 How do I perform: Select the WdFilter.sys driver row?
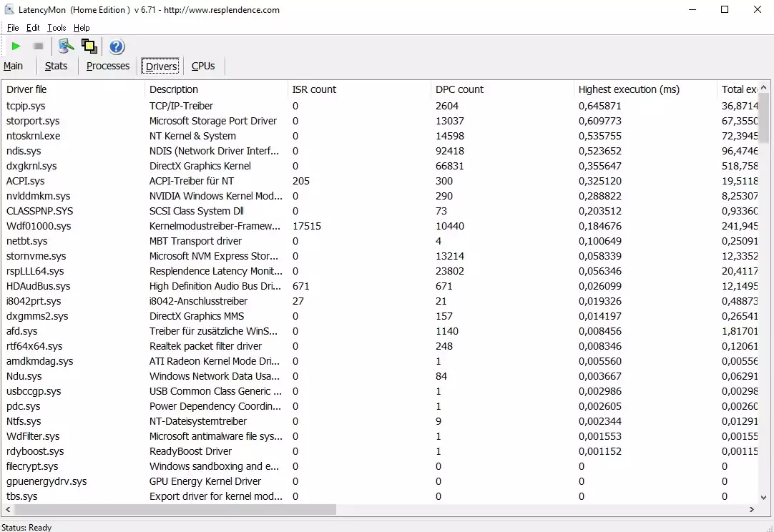pyautogui.click(x=380, y=437)
